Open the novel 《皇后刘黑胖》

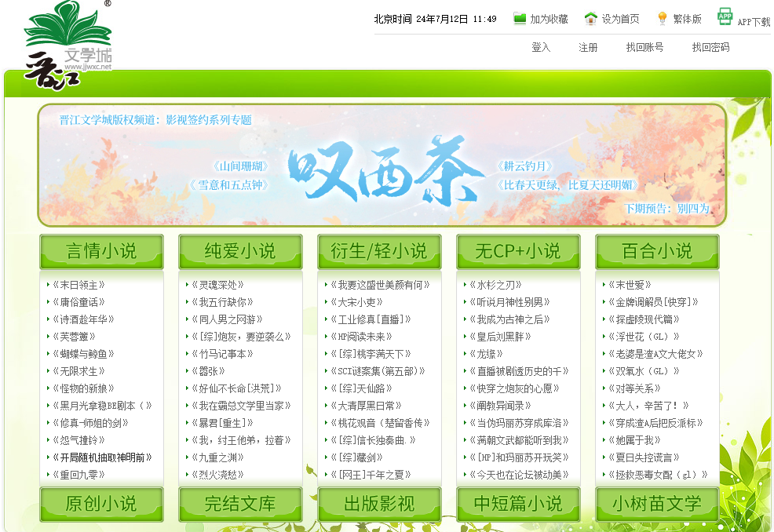click(501, 337)
